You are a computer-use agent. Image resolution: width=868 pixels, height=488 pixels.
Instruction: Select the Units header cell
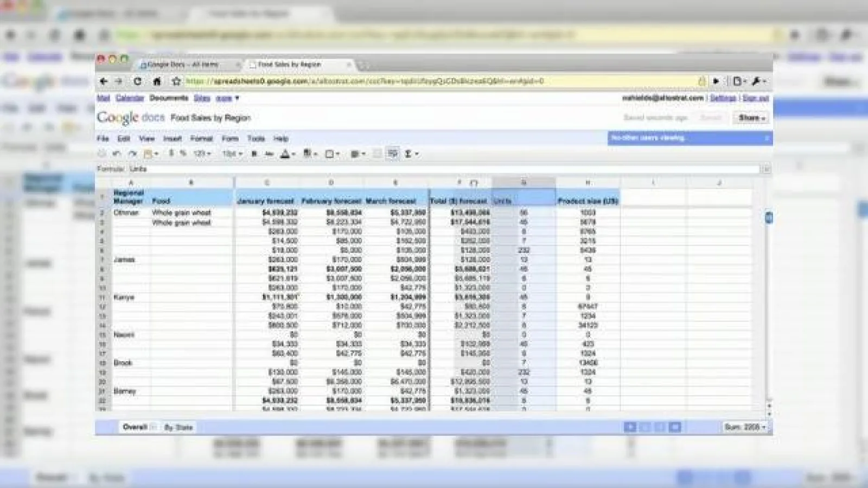[524, 198]
